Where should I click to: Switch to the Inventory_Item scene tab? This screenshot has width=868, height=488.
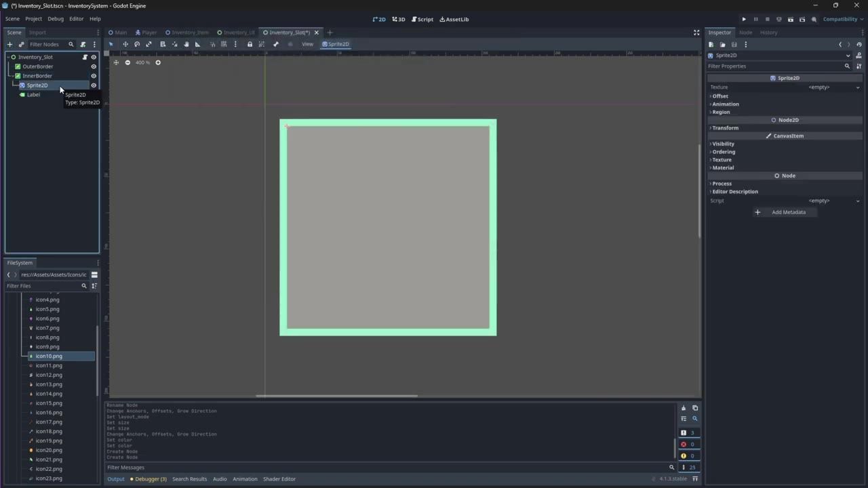(187, 33)
